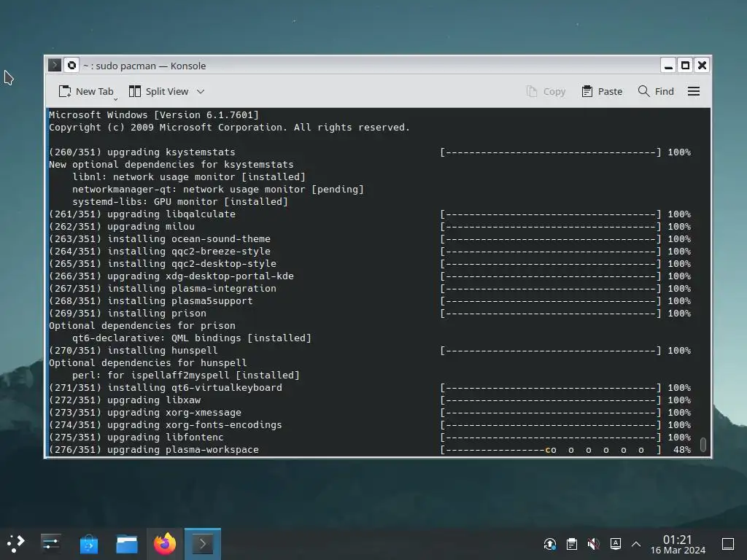
Task: Open the clipboard tray icon
Action: (572, 544)
